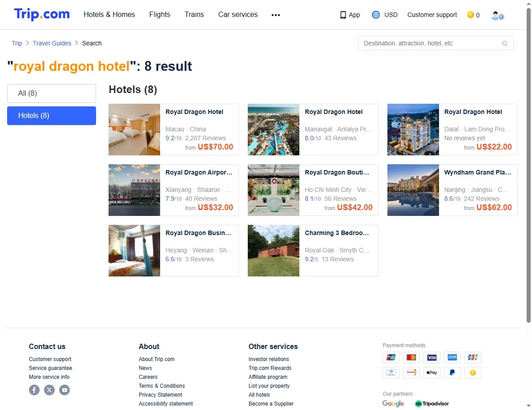
Task: Open the X social icon
Action: tap(49, 390)
